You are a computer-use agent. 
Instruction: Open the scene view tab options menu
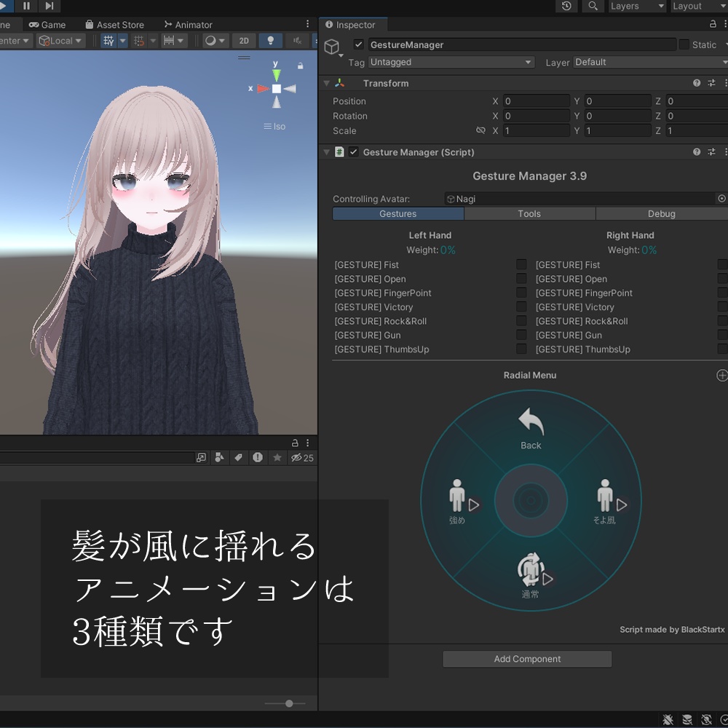point(307,24)
